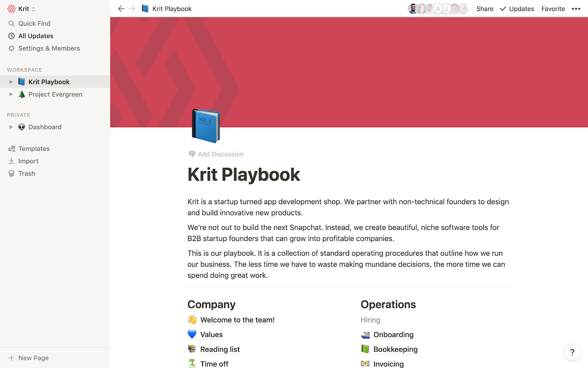The width and height of the screenshot is (588, 368).
Task: Click the alien icon beside Dashboard
Action: [x=22, y=127]
